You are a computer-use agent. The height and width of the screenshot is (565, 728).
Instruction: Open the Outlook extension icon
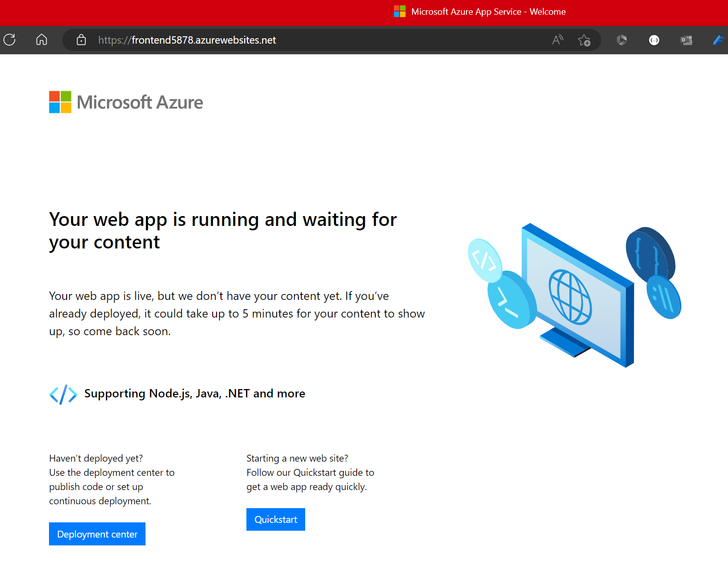tap(686, 40)
